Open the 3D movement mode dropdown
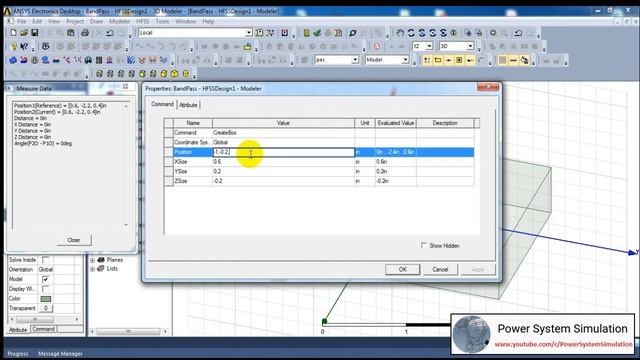This screenshot has width=640, height=360. point(470,47)
